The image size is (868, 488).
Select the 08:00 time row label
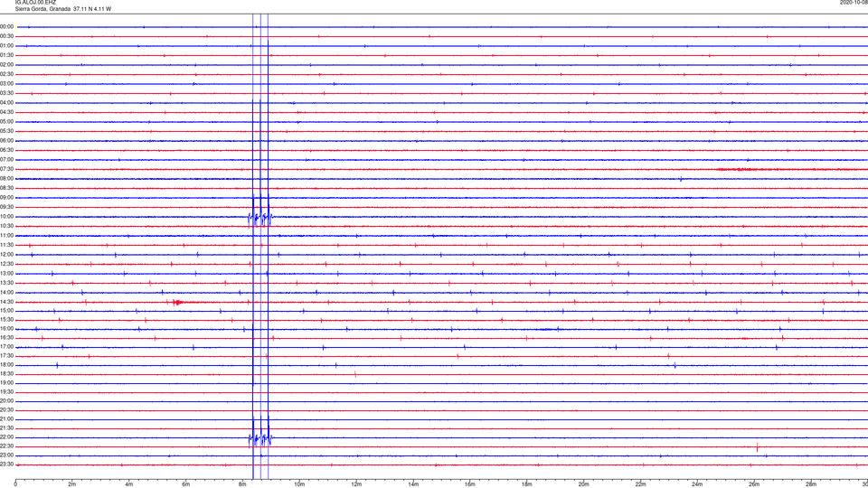coord(6,179)
